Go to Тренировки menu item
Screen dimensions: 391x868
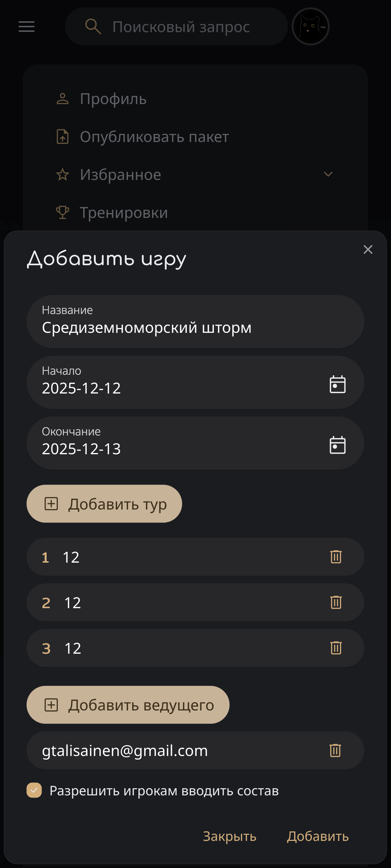click(x=124, y=212)
